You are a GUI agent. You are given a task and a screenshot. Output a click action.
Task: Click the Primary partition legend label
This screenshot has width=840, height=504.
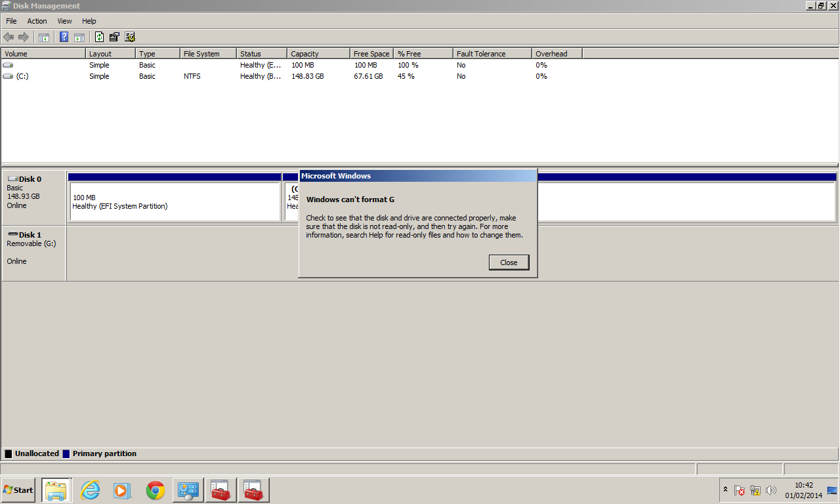pos(104,453)
